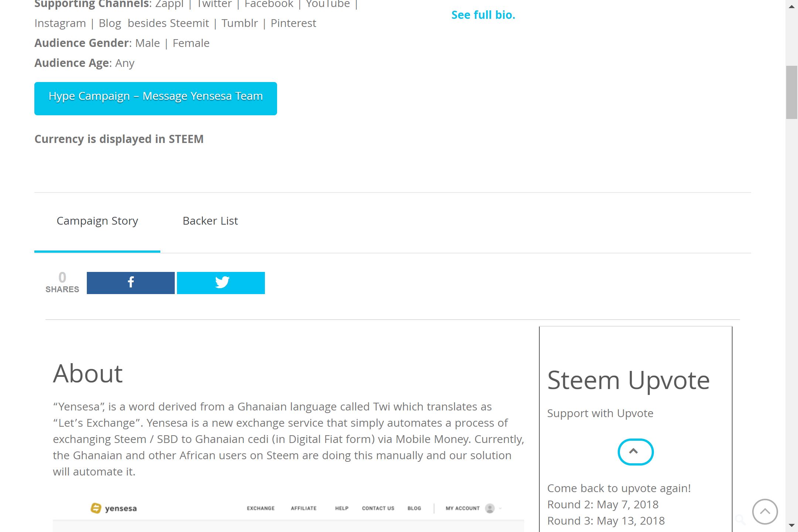Click BLOG in the Yensesa screenshot menu

point(414,508)
